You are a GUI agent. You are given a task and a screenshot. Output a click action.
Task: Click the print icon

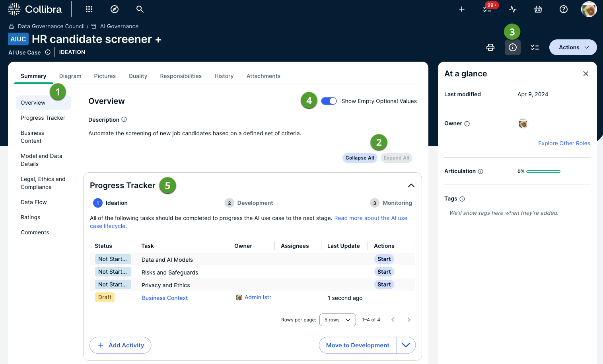(490, 47)
